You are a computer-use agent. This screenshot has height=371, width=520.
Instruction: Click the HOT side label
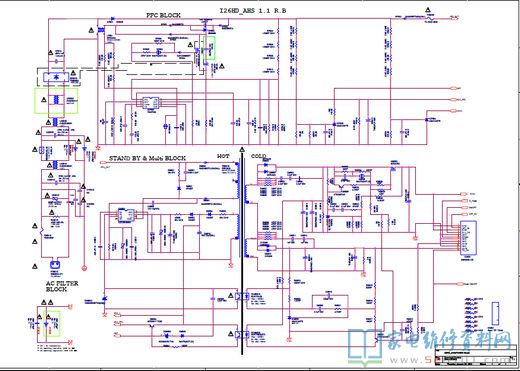tap(223, 156)
